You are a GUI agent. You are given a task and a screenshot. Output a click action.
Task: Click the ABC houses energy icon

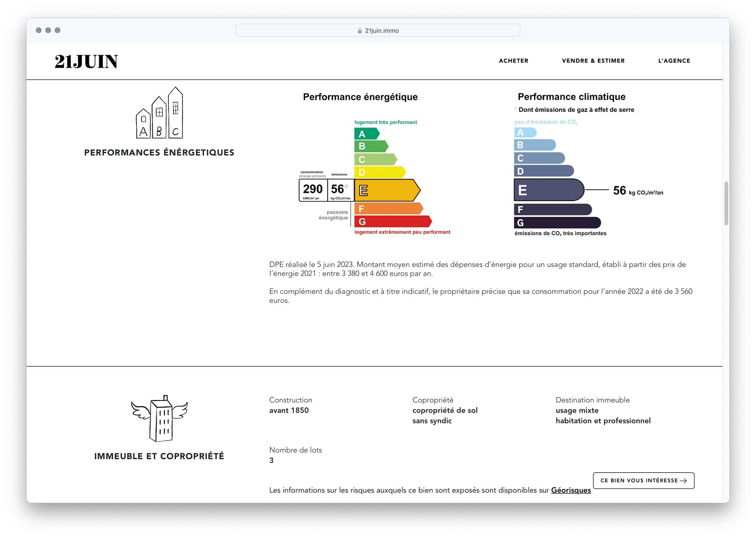pos(159,113)
